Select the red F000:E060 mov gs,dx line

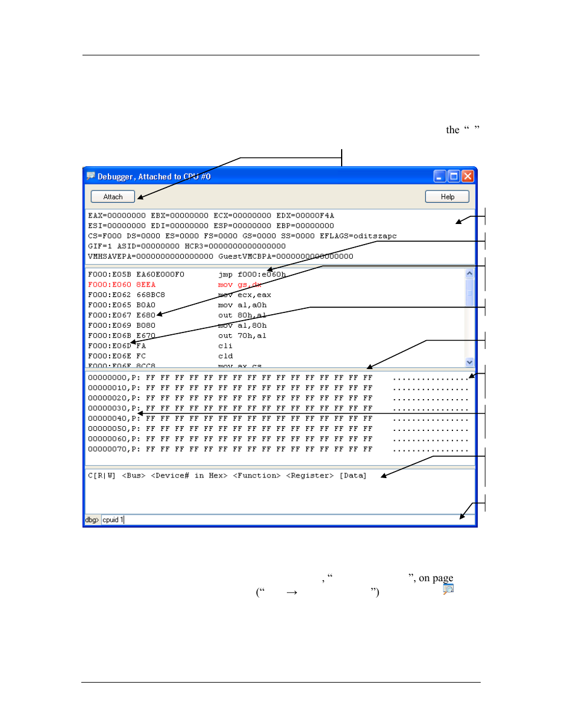tap(174, 285)
